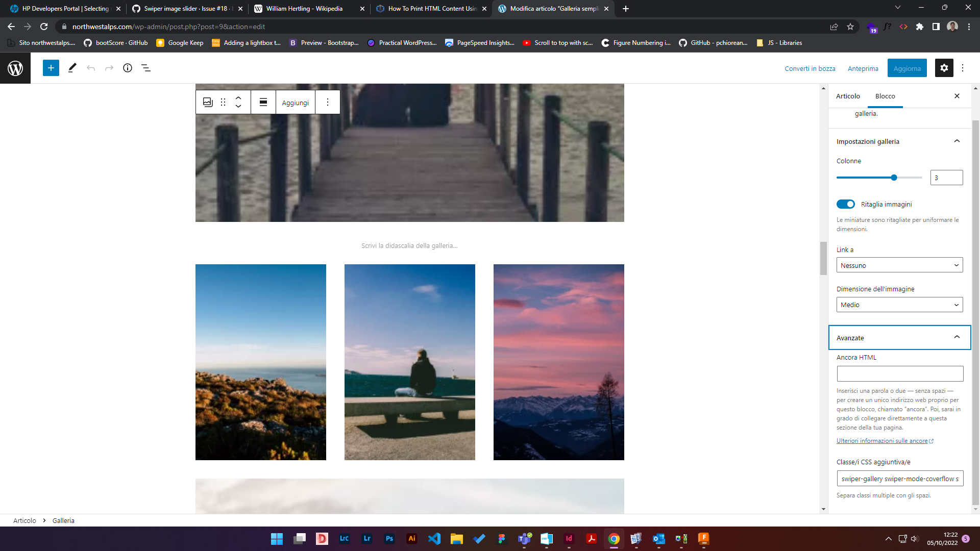The image size is (980, 551).
Task: Change gallery alignment from block toolbar
Action: [x=263, y=102]
